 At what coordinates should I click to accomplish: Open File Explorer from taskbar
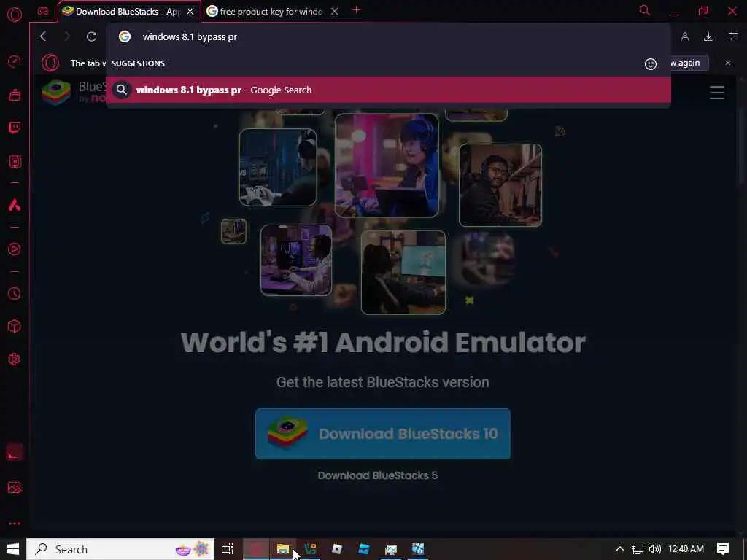click(x=283, y=549)
